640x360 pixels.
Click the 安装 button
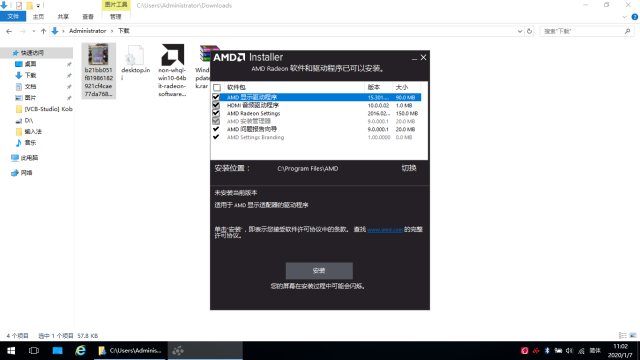[319, 271]
